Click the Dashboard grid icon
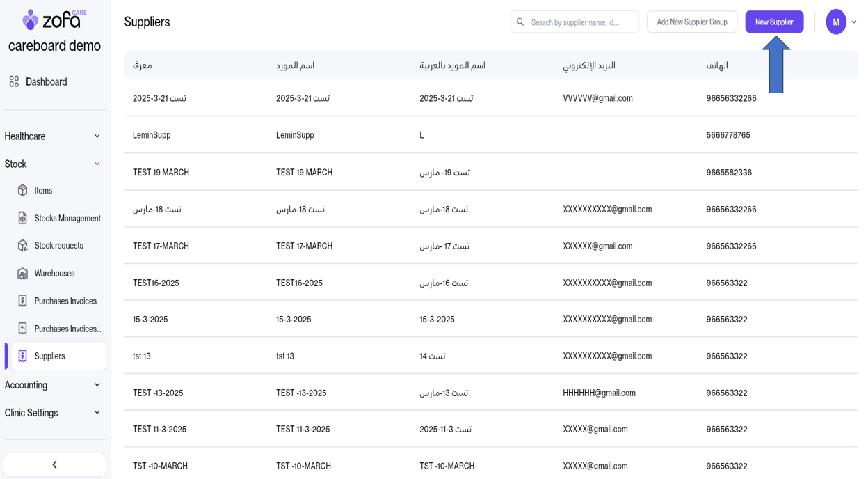This screenshot has width=868, height=479. pyautogui.click(x=14, y=81)
